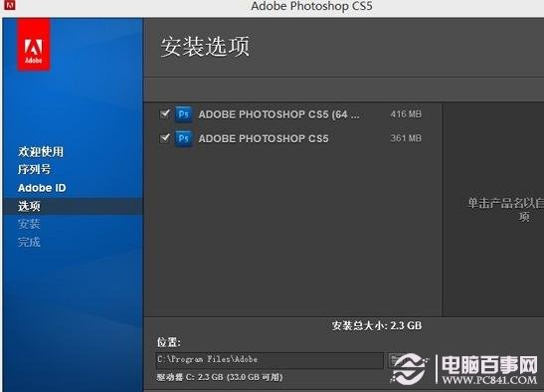Click 安装总大小: 2.3 GB text
The height and width of the screenshot is (392, 544).
[377, 325]
